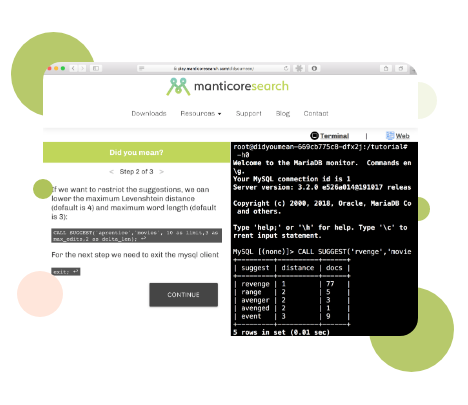This screenshot has height=405, width=468.
Task: Switch to the Web view
Action: tap(398, 136)
